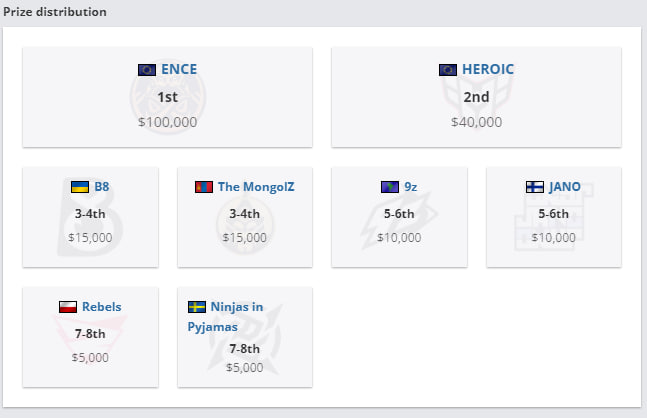
Task: Click the Ukraine flag next to B8
Action: click(x=80, y=187)
